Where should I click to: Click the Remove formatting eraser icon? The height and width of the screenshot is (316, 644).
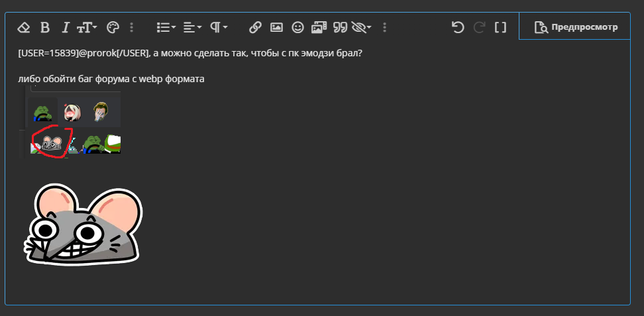click(24, 28)
